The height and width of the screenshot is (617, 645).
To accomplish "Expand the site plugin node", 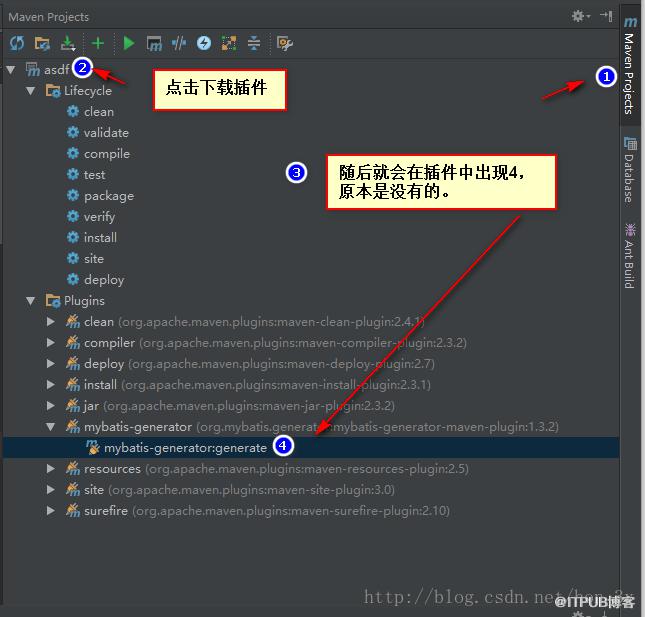I will (51, 490).
